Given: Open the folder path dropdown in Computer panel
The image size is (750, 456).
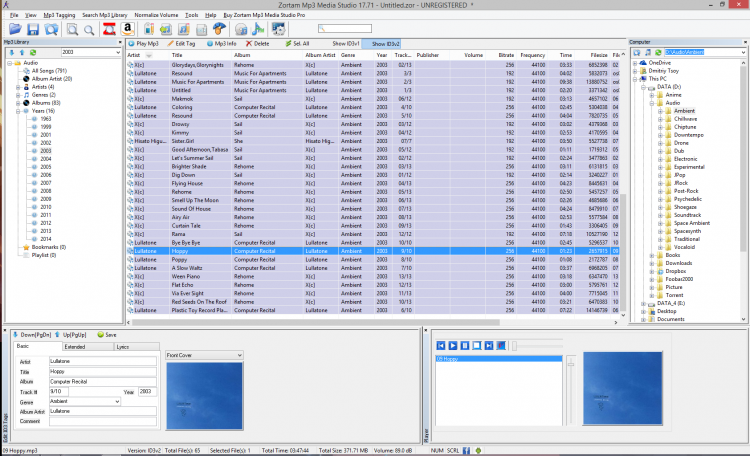Looking at the screenshot, I should pyautogui.click(x=743, y=52).
